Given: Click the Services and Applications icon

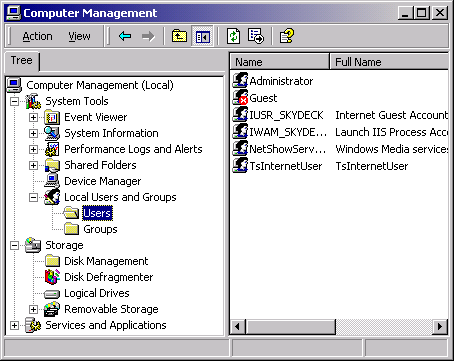Looking at the screenshot, I should coord(33,325).
